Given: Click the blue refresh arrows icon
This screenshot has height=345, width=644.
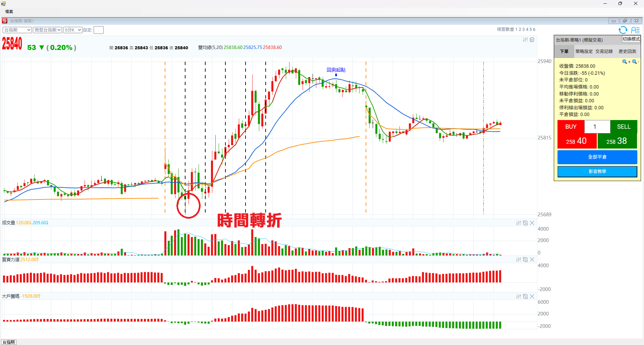Looking at the screenshot, I should pos(623,30).
